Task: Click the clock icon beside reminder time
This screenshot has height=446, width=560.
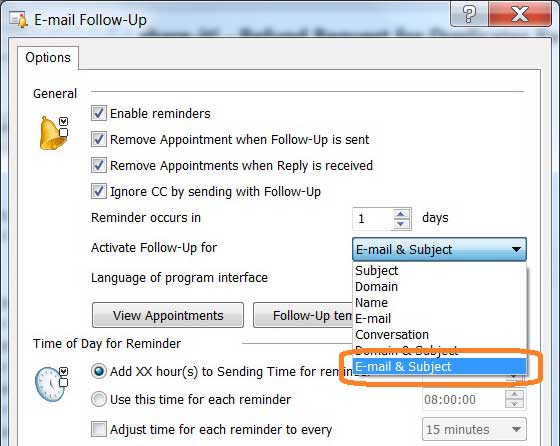Action: (51, 384)
